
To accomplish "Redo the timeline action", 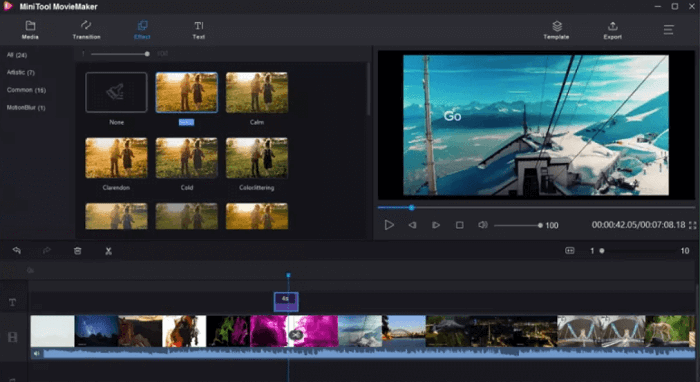I will coord(46,251).
